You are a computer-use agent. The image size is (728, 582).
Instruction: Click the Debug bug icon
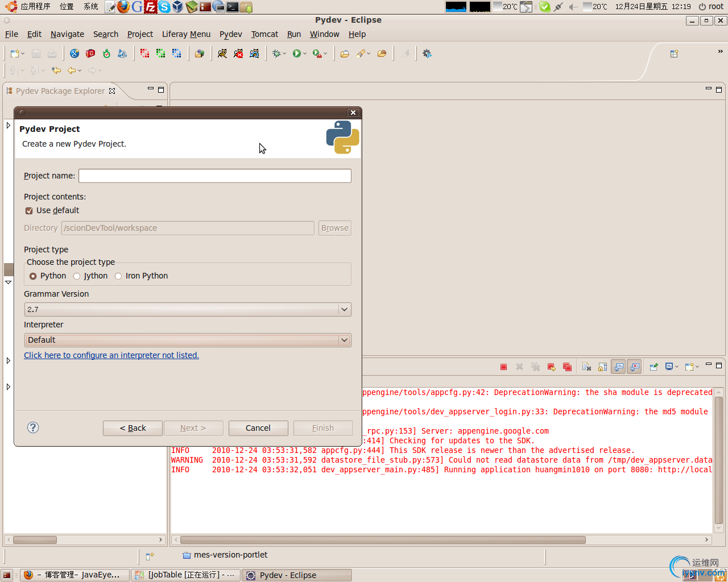tap(276, 53)
